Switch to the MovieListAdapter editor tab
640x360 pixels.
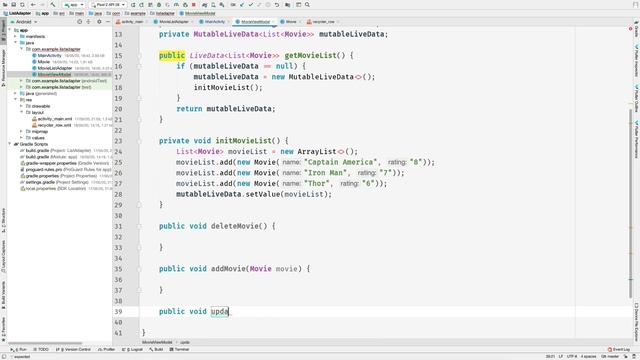[x=173, y=22]
